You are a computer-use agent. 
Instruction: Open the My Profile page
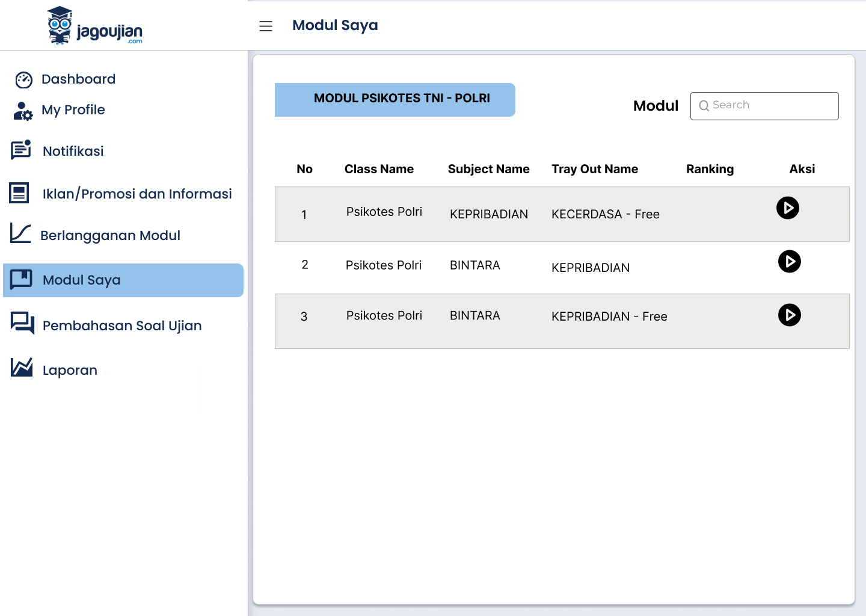coord(73,110)
